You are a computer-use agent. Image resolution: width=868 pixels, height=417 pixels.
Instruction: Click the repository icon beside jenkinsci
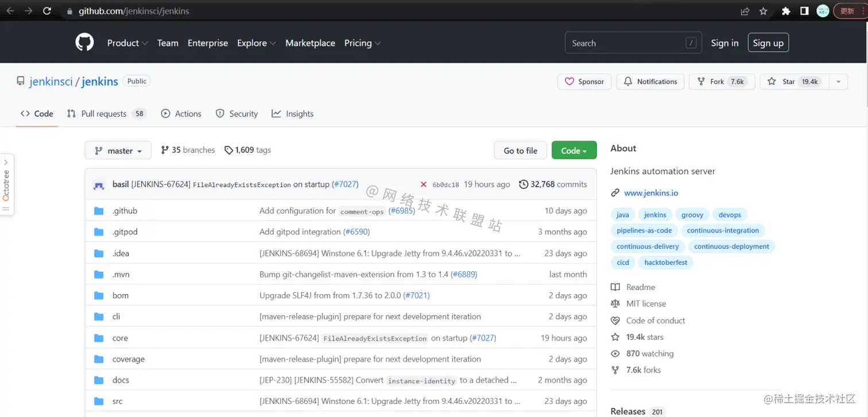click(x=21, y=82)
